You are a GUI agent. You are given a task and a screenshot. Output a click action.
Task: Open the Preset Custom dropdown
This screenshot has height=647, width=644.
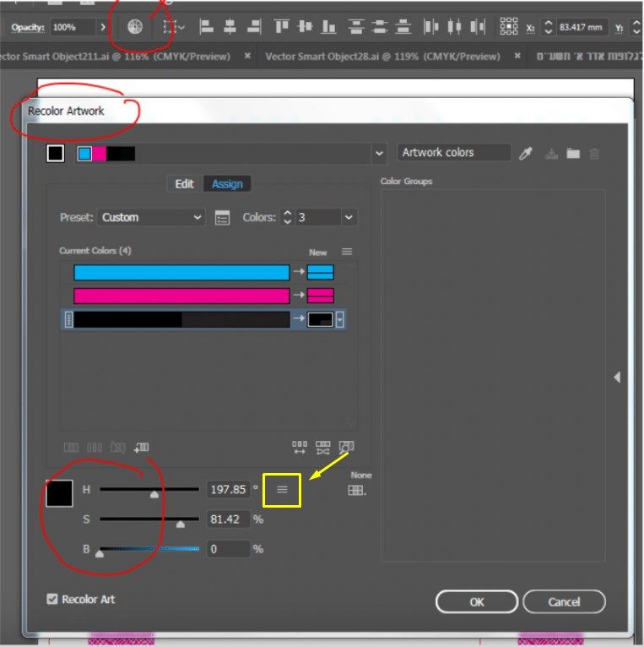[x=151, y=217]
